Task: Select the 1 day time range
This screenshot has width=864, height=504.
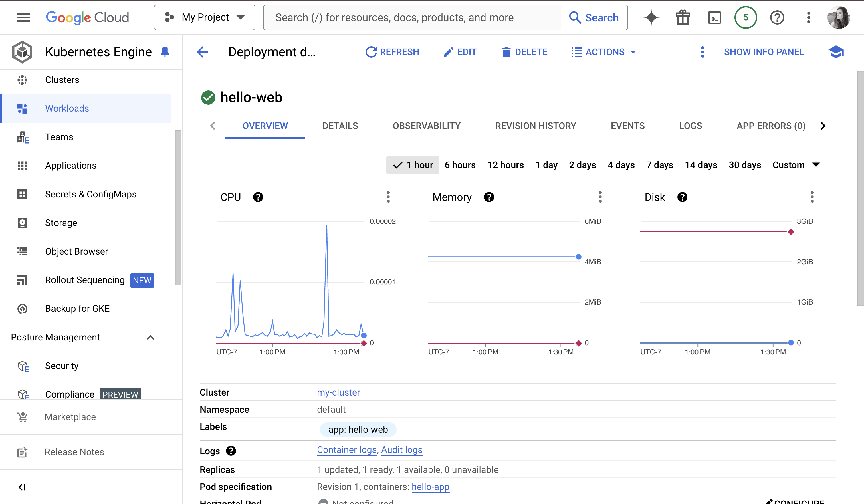Action: (x=546, y=165)
